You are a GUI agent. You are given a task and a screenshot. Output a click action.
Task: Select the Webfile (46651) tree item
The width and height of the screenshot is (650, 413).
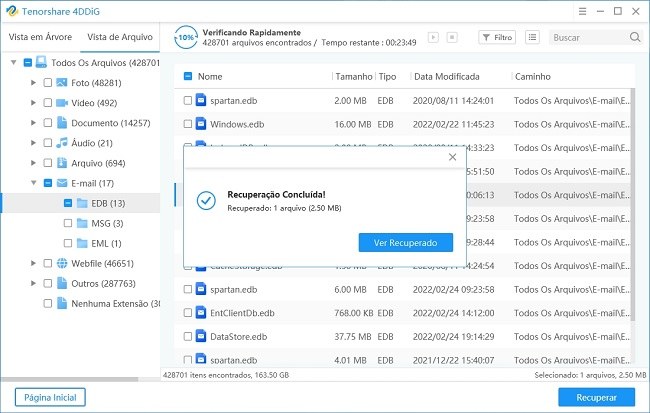[102, 263]
